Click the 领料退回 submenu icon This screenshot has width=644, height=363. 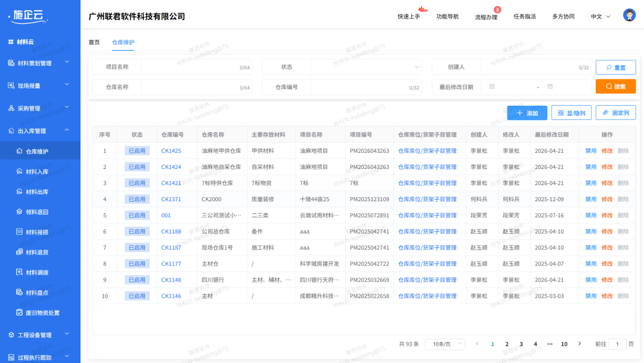19,211
